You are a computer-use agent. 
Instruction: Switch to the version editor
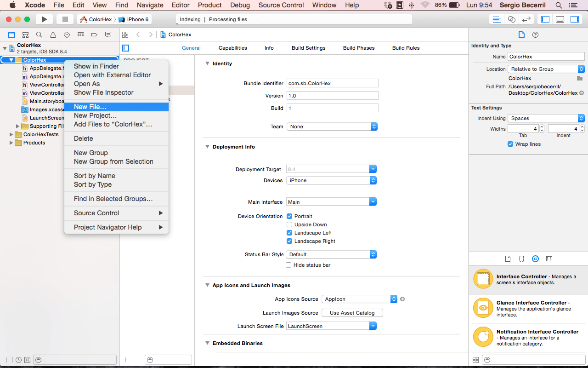tap(526, 19)
